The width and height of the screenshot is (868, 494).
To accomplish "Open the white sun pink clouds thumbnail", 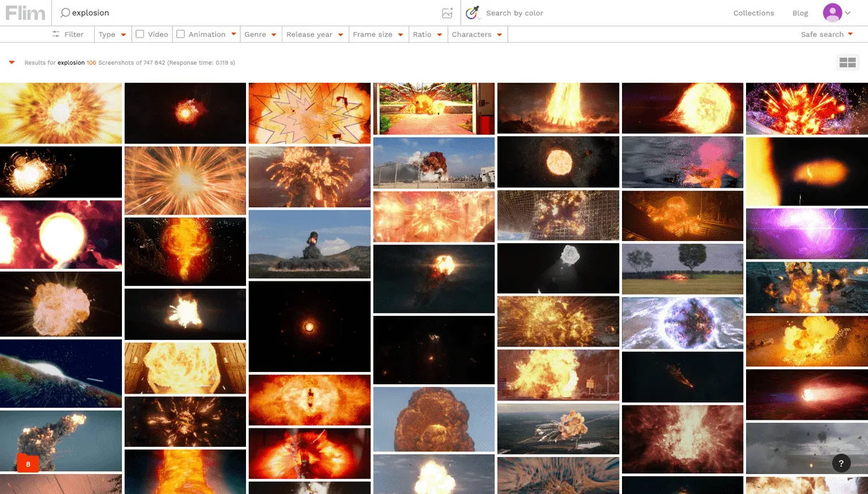I will (61, 235).
